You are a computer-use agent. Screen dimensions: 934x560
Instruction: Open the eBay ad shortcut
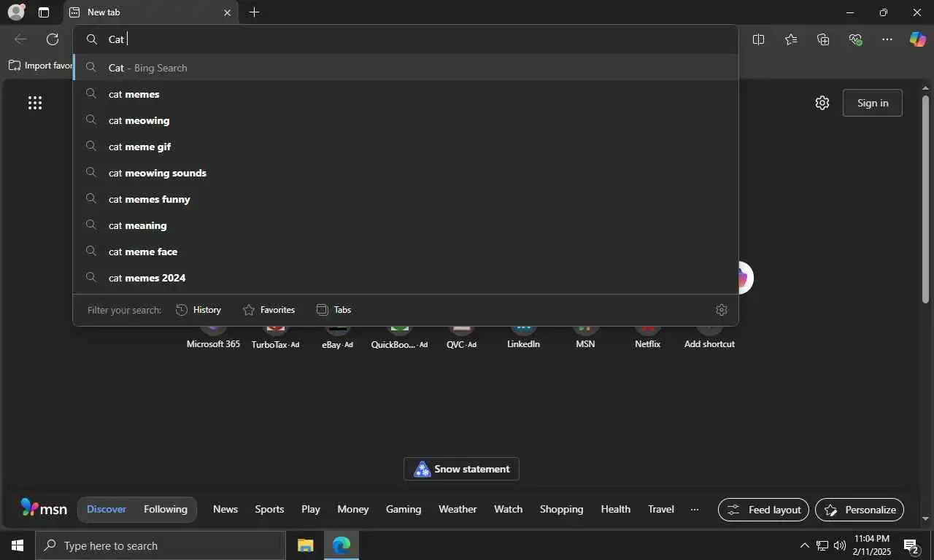click(x=337, y=337)
